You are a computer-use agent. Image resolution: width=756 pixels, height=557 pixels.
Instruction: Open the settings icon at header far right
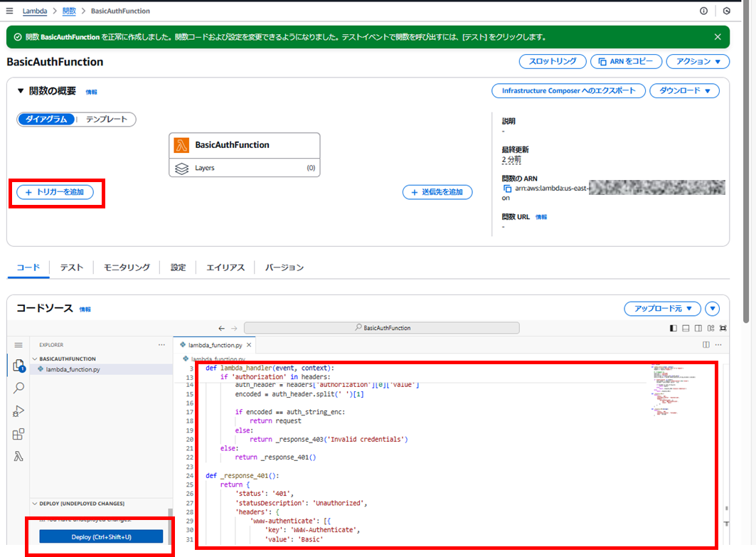(x=726, y=11)
